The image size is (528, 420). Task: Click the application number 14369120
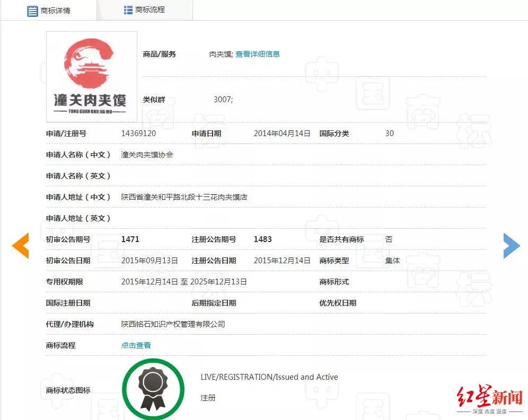tap(138, 133)
